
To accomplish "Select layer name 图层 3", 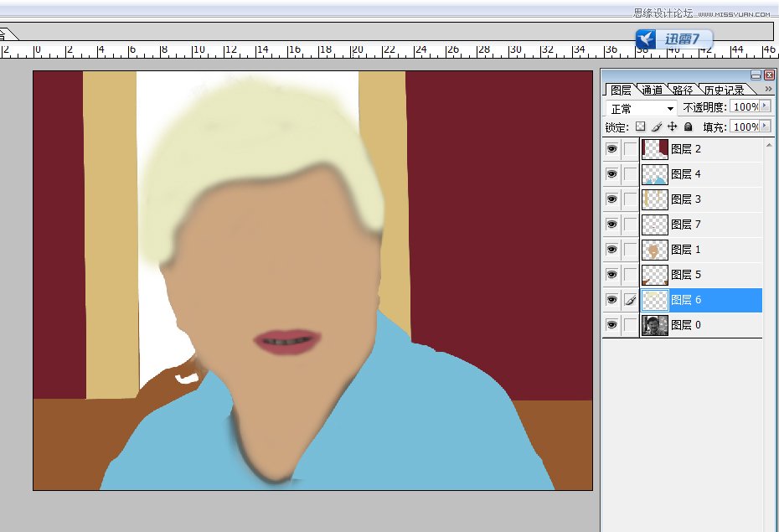I will 685,199.
